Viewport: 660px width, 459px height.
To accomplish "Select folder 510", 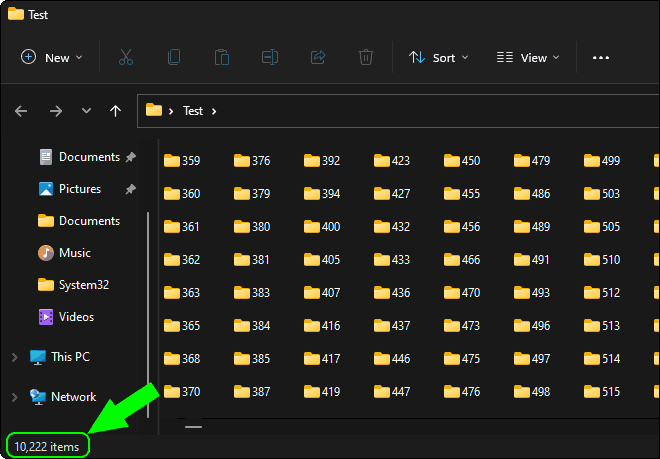I will coord(602,259).
